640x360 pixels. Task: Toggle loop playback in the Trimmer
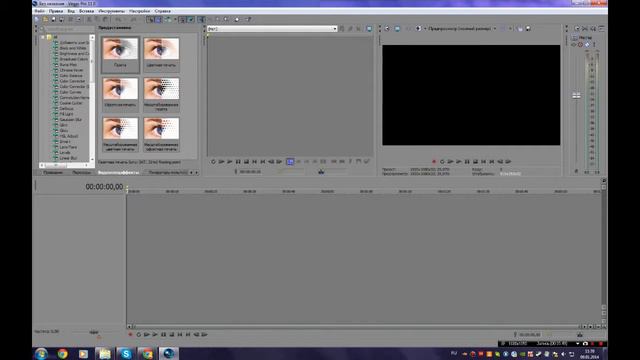click(x=213, y=162)
